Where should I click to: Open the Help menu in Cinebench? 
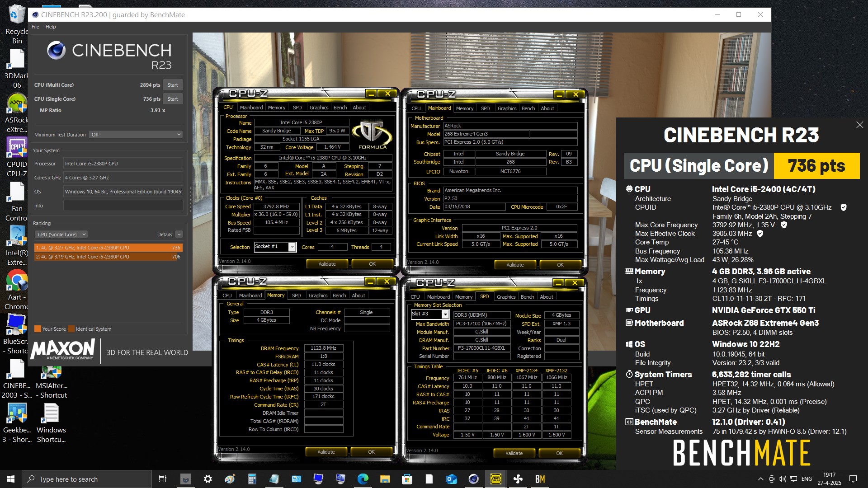click(51, 27)
